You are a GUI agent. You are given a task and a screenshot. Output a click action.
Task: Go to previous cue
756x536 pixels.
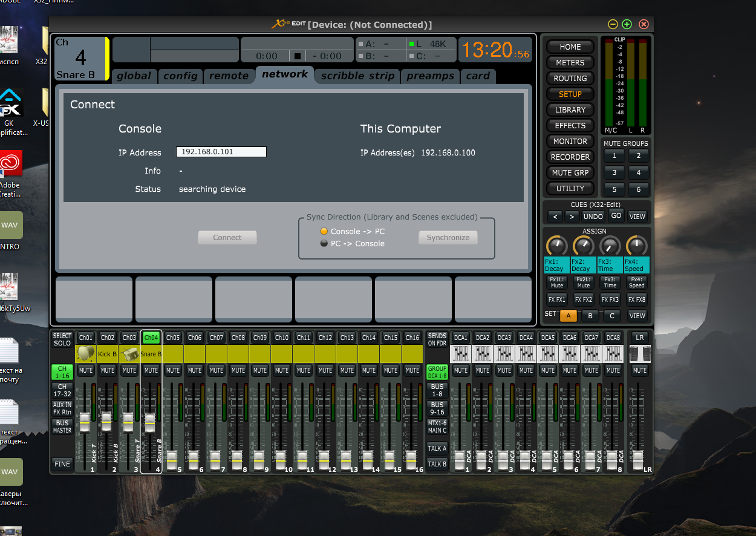click(555, 217)
